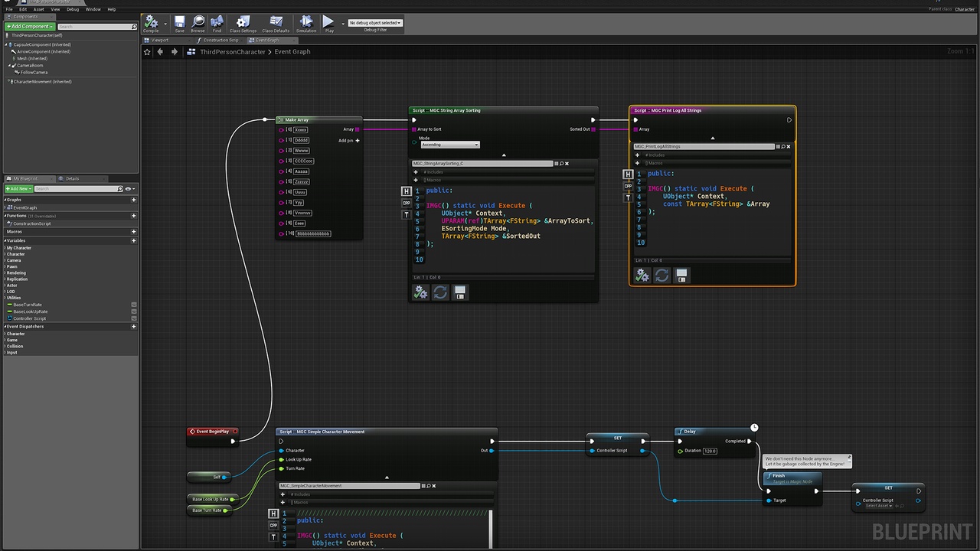Viewport: 980px width, 551px height.
Task: Click the Delay duration value field
Action: pos(710,451)
